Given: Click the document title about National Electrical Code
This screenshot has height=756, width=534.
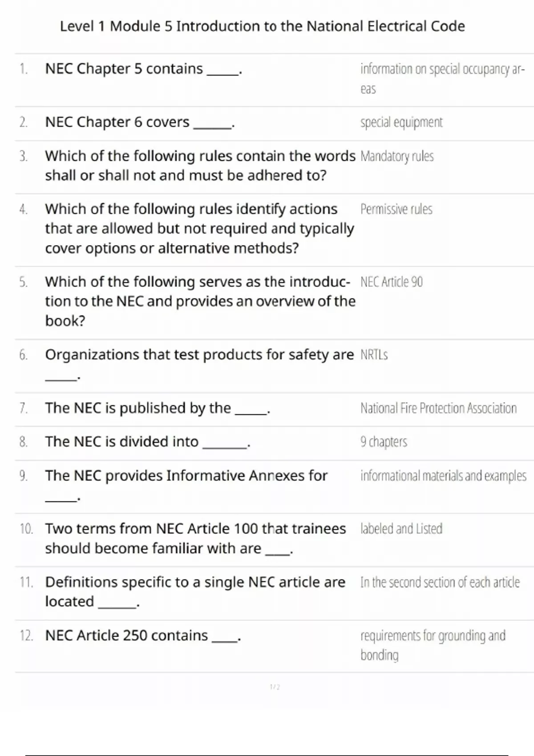Looking at the screenshot, I should point(262,26).
